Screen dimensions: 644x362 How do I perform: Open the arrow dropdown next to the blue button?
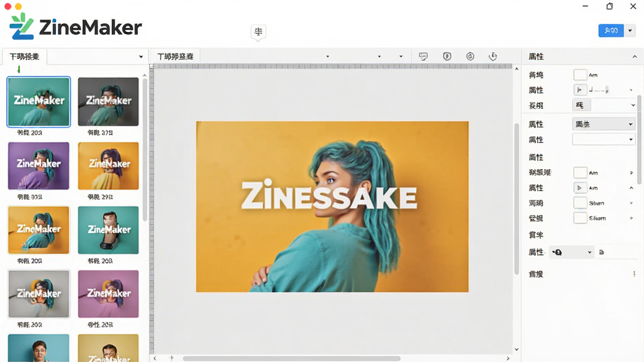(x=630, y=31)
